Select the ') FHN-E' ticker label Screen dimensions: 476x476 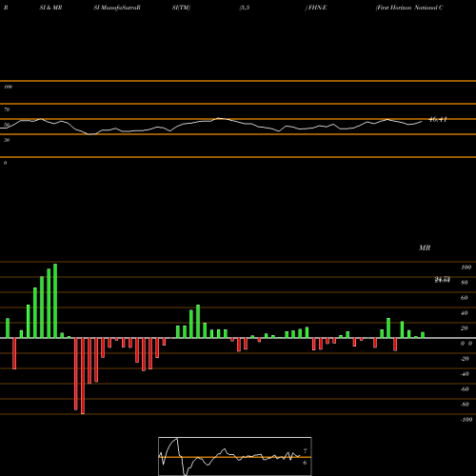[x=316, y=8]
